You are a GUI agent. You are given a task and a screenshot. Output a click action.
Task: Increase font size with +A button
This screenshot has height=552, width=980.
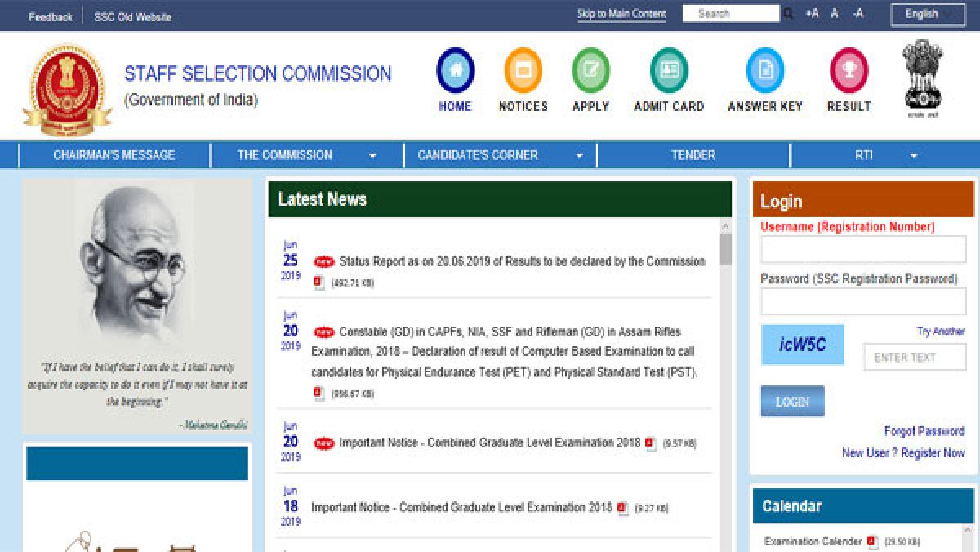click(812, 14)
